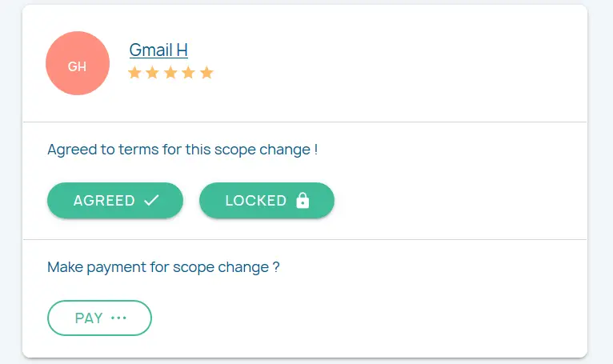Select the third rating star

(170, 73)
